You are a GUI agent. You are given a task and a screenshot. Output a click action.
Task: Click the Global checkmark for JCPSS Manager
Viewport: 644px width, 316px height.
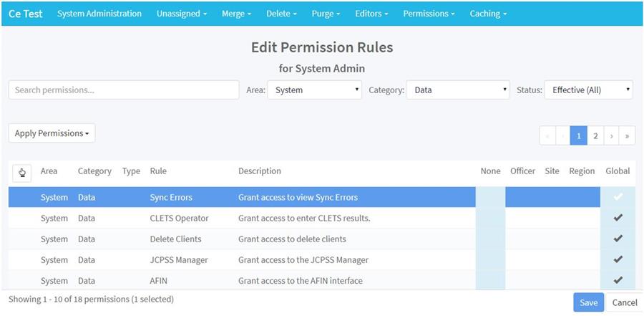[618, 259]
